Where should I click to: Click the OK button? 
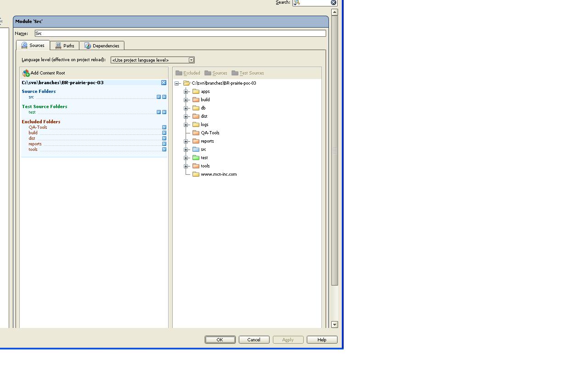pos(220,340)
